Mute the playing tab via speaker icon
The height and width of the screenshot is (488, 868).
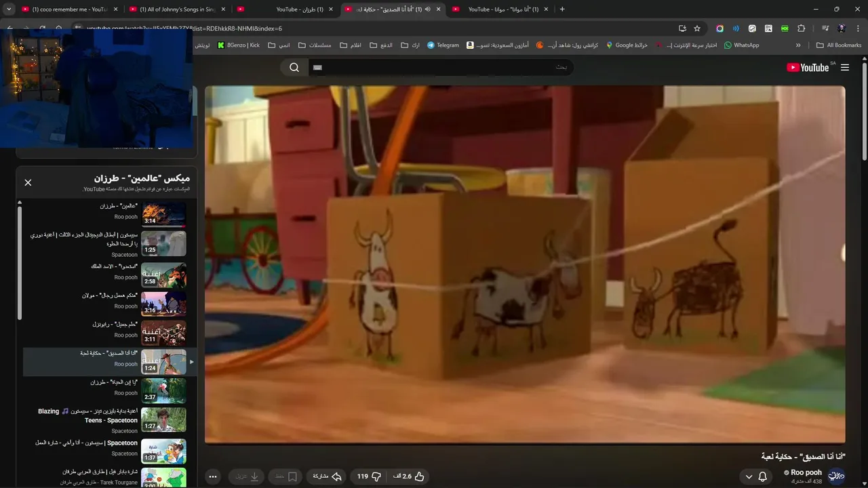click(427, 9)
